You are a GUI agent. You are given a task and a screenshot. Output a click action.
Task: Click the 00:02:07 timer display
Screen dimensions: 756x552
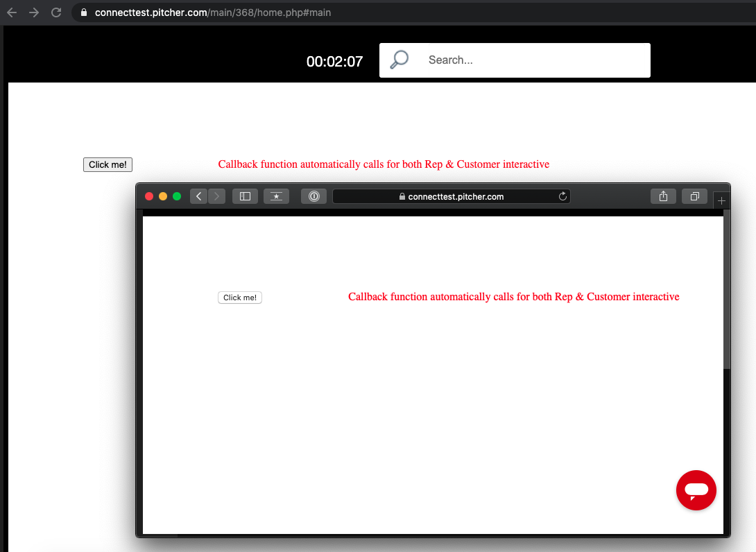pos(334,62)
